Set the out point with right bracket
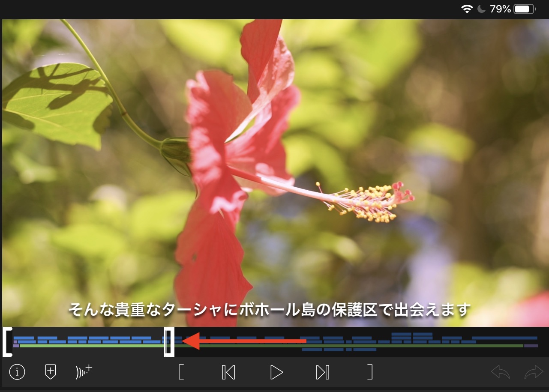549x392 pixels. tap(370, 372)
